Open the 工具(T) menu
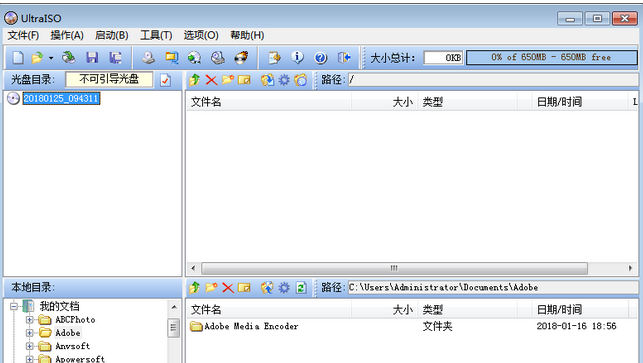 point(156,35)
